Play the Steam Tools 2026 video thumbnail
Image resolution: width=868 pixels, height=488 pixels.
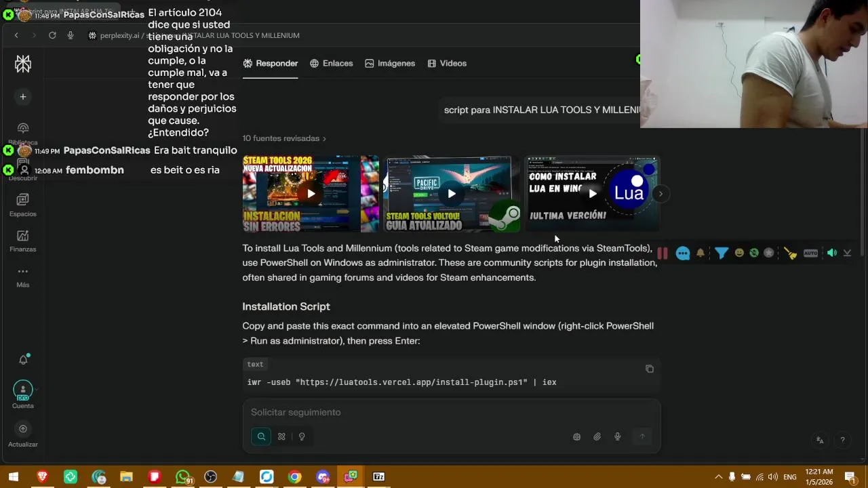point(311,194)
